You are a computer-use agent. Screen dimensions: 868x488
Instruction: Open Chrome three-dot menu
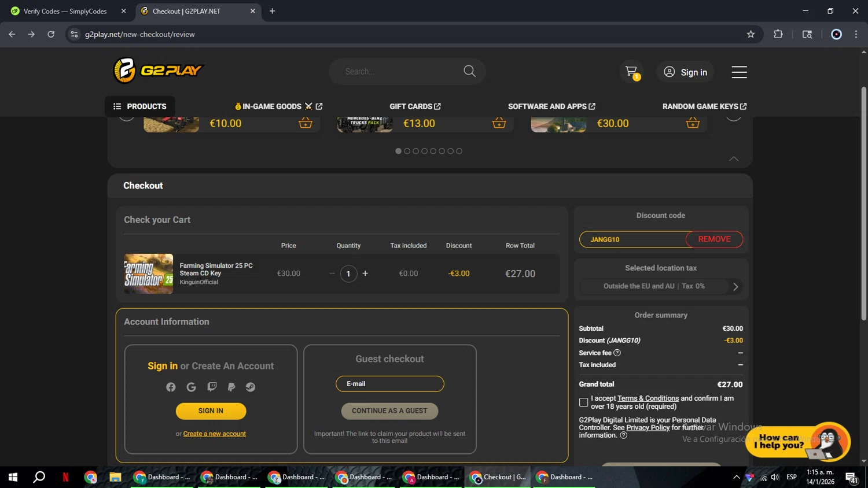[x=856, y=34]
